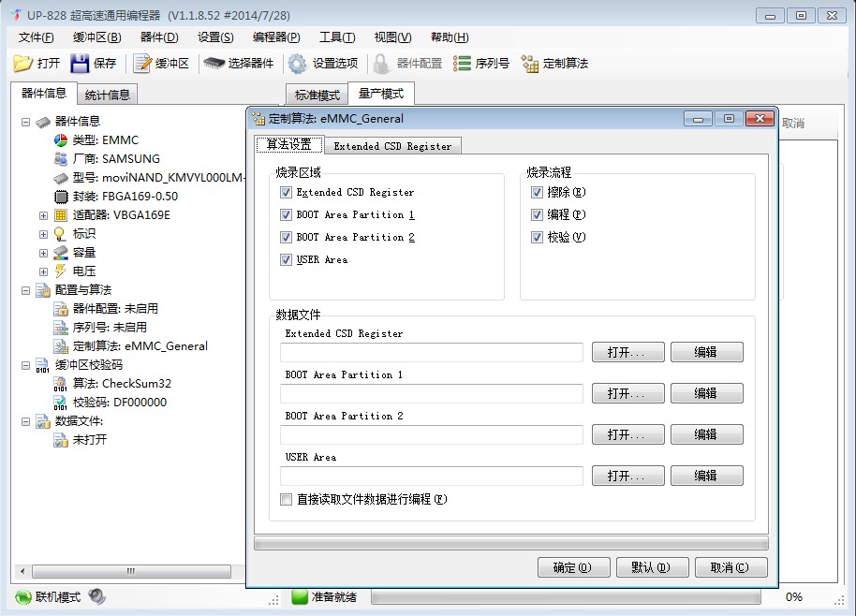
Task: Open the 工具(T) menu
Action: pos(337,37)
